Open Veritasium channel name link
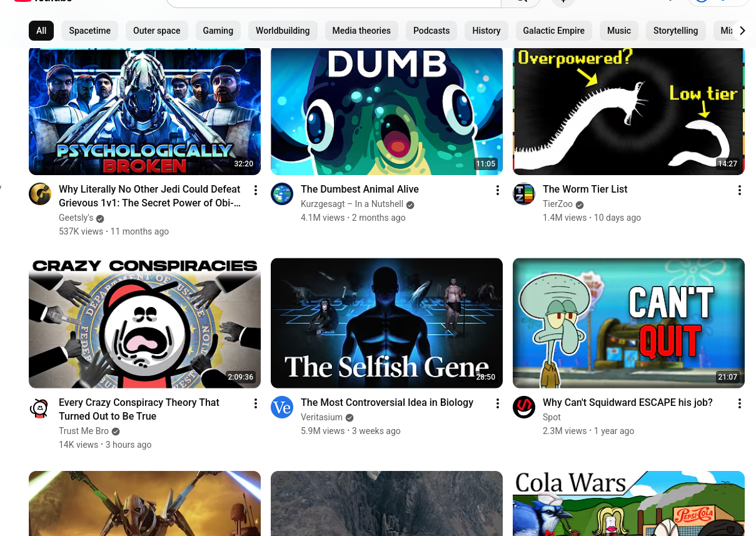756x536 pixels. pos(321,417)
